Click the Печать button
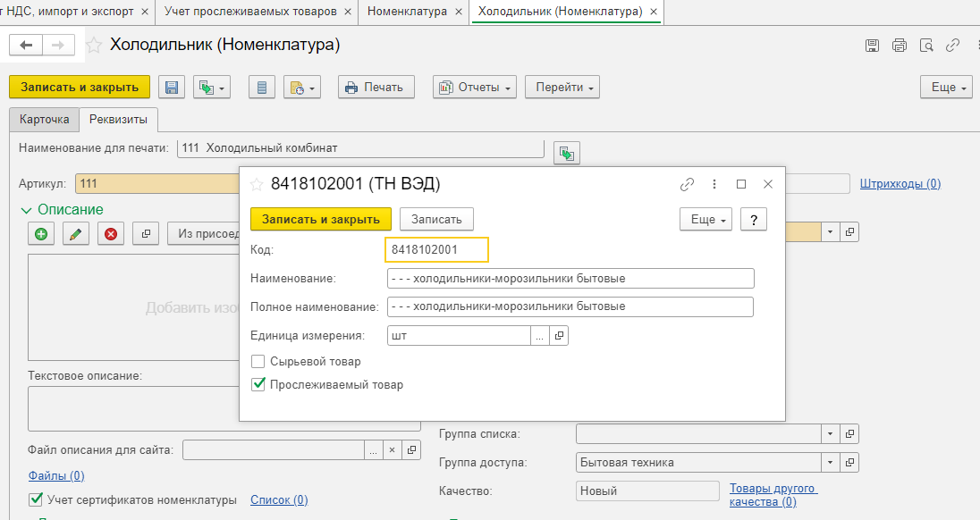Screen dimensions: 980x520 (x=376, y=88)
